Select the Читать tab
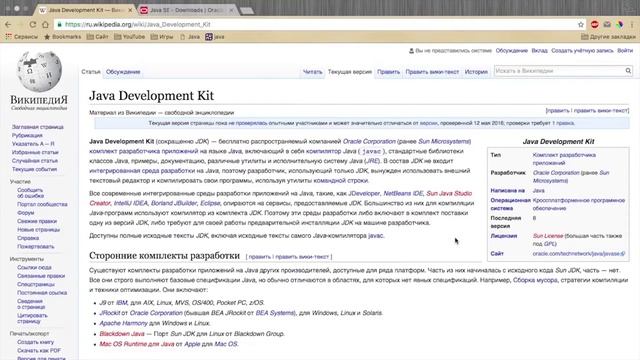This screenshot has height=360, width=640. pos(312,72)
